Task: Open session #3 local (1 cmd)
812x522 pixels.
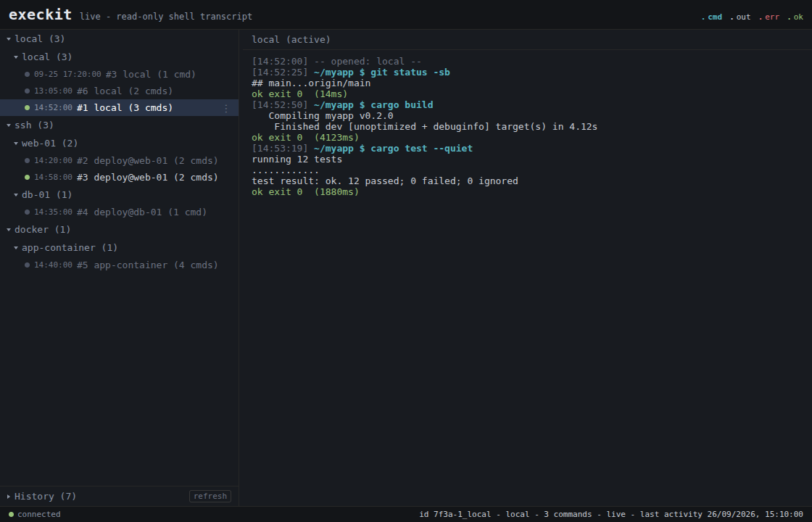Action: coord(119,74)
